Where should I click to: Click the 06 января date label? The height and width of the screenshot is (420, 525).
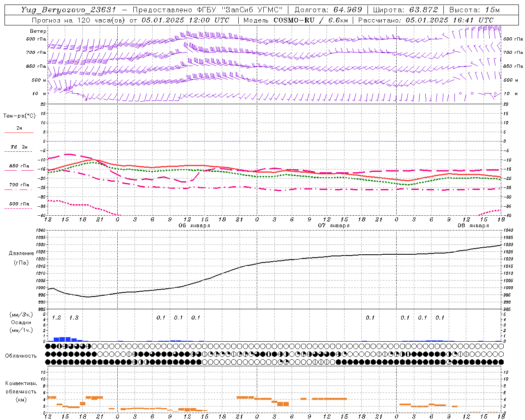pyautogui.click(x=194, y=226)
